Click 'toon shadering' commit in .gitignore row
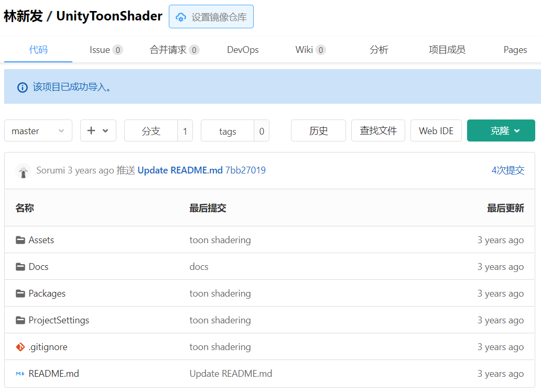This screenshot has width=541, height=392. [220, 347]
